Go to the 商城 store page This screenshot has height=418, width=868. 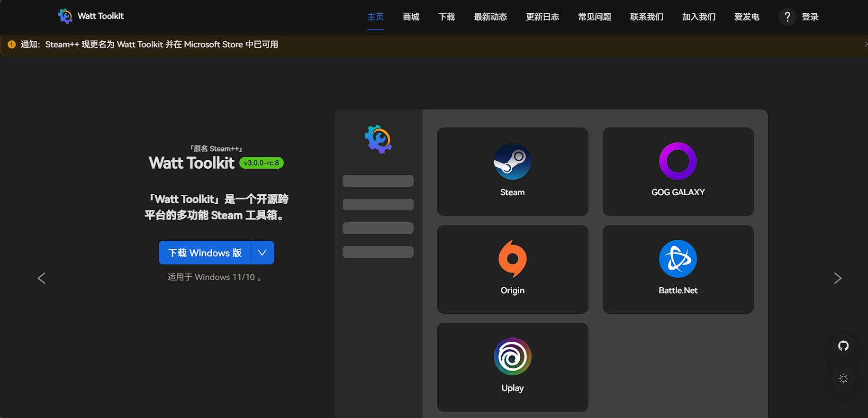point(411,17)
